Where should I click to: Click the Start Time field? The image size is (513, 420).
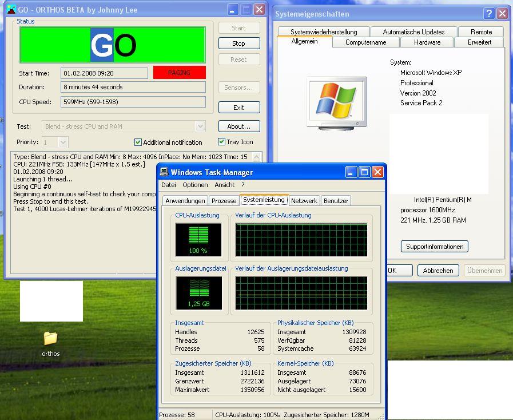pyautogui.click(x=104, y=73)
